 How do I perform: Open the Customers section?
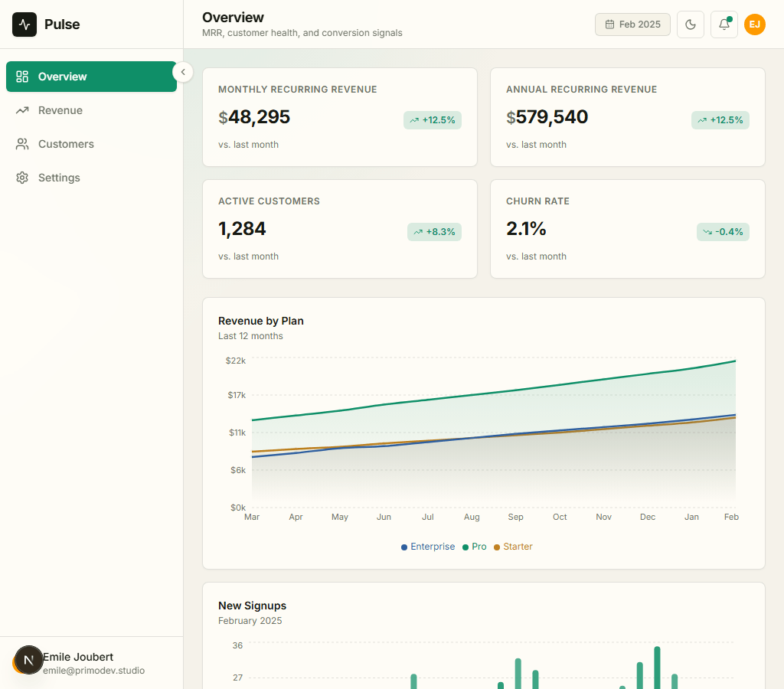point(91,144)
